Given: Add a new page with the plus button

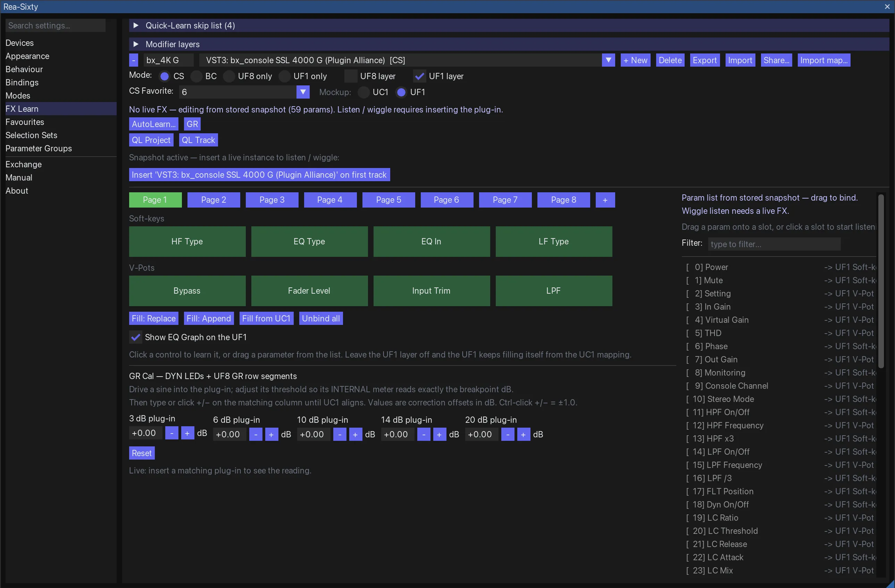Looking at the screenshot, I should click(605, 200).
